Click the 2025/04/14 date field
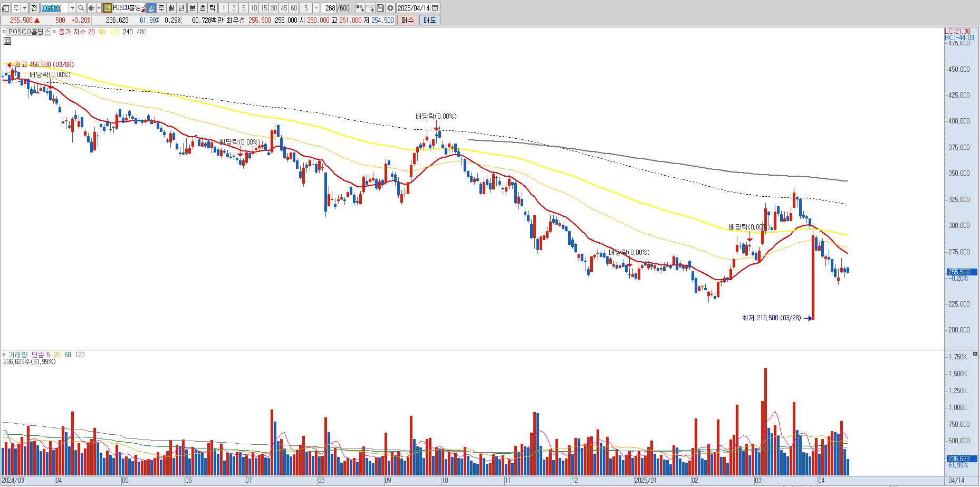The image size is (980, 487). coord(414,8)
